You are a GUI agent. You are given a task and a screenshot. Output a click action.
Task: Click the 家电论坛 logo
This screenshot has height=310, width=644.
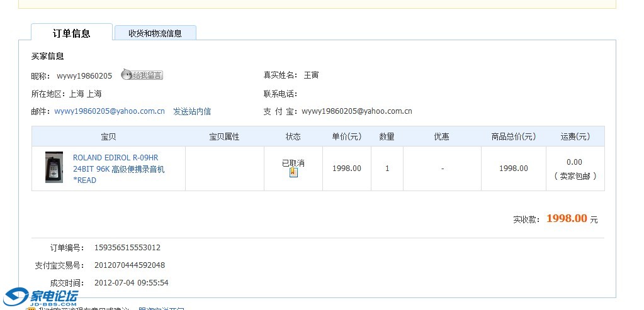pyautogui.click(x=41, y=297)
